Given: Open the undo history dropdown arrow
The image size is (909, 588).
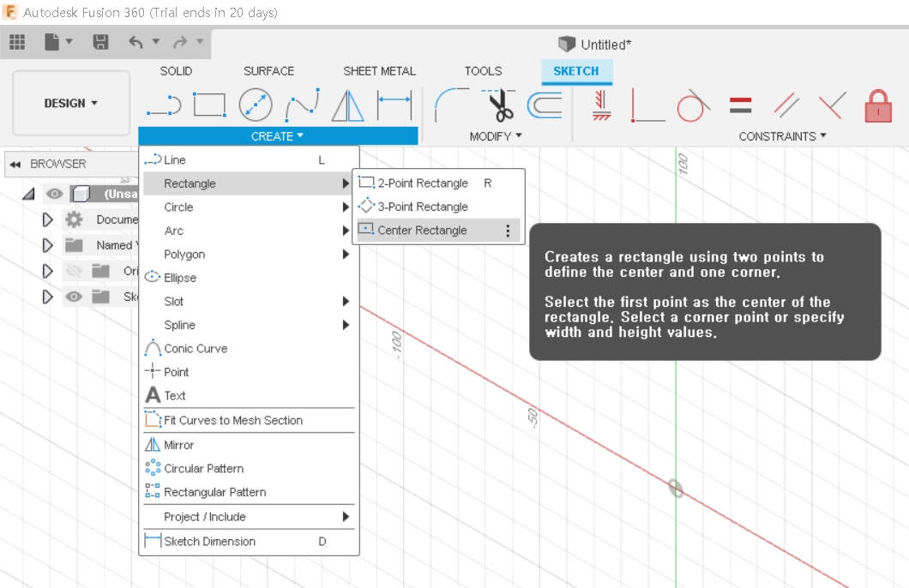Looking at the screenshot, I should click(155, 41).
